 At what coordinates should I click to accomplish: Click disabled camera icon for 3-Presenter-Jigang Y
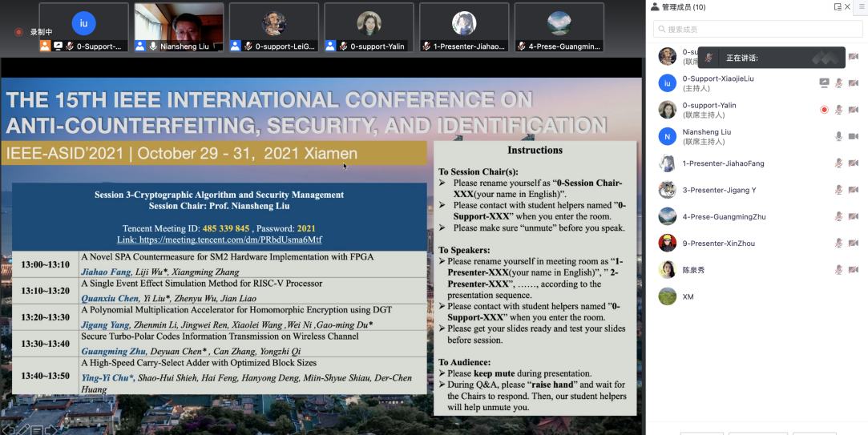click(853, 190)
